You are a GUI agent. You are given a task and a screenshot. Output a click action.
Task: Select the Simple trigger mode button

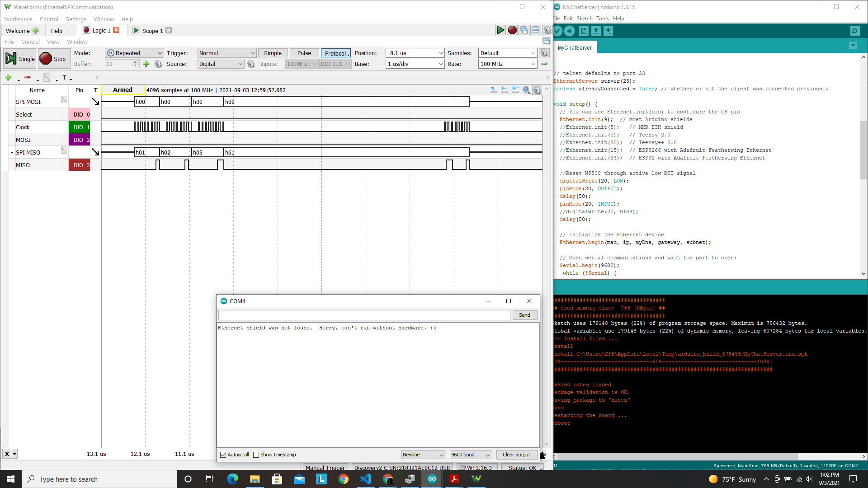pos(273,53)
